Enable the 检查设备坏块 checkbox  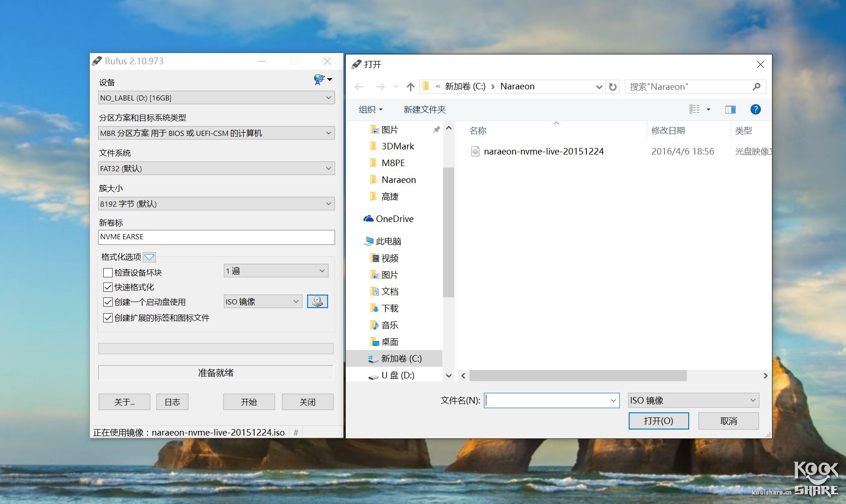[x=107, y=272]
